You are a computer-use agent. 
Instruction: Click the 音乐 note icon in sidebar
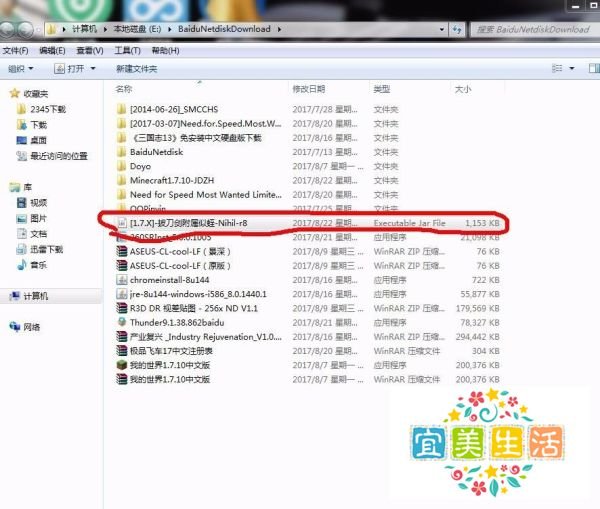(21, 265)
